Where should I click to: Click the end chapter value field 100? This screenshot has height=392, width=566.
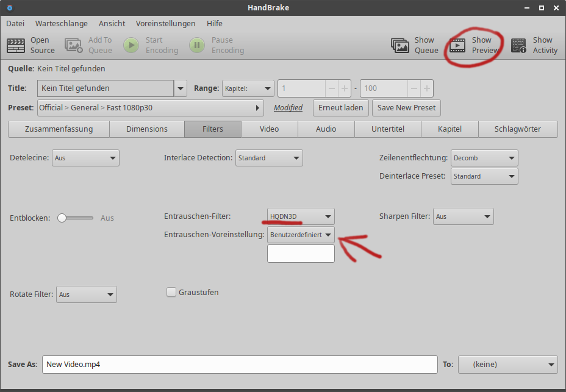click(384, 88)
